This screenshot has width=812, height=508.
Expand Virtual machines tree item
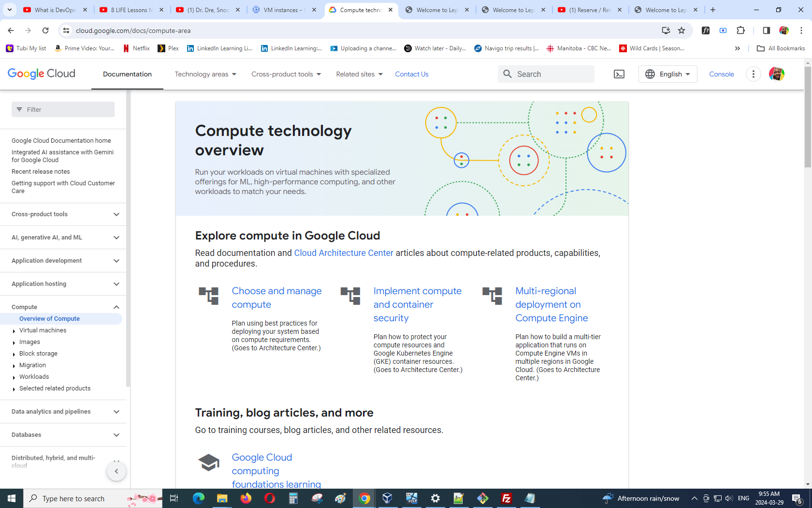tap(14, 331)
